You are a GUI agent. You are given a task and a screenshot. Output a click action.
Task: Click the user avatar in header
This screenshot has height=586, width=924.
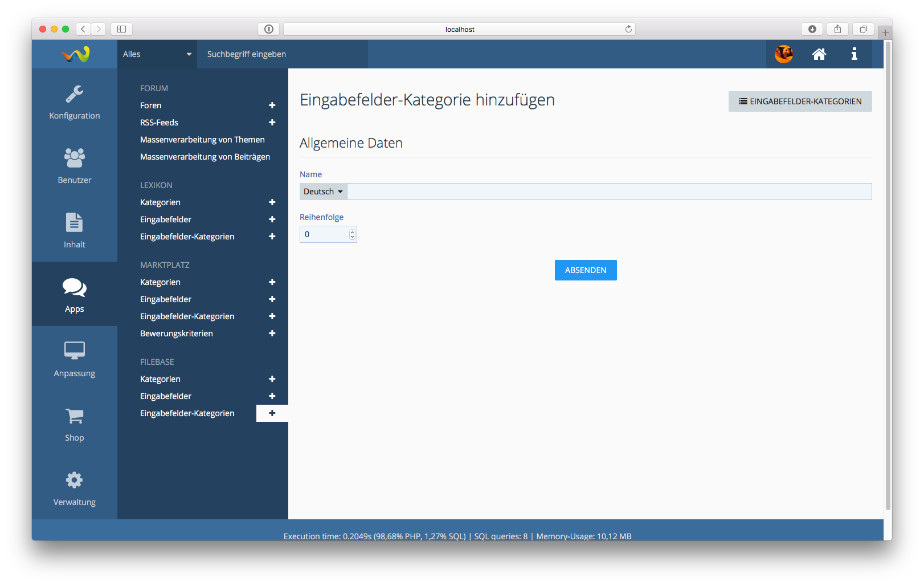[x=783, y=54]
